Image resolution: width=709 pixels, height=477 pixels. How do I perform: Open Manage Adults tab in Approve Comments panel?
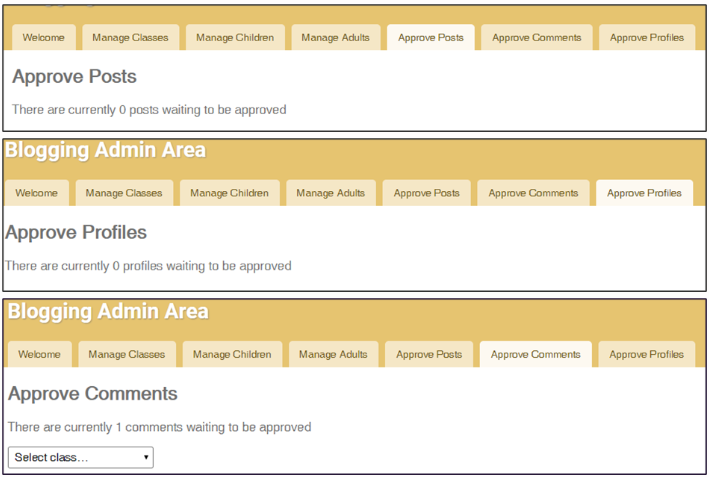(333, 354)
